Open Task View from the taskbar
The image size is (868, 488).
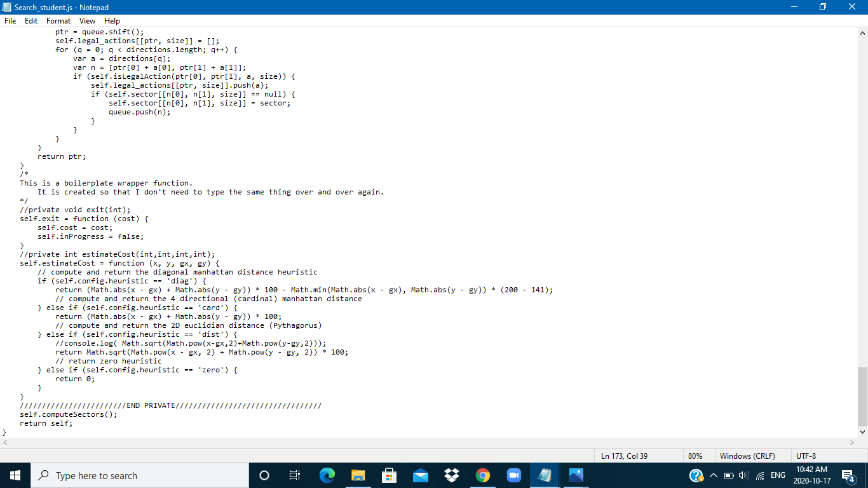(294, 475)
